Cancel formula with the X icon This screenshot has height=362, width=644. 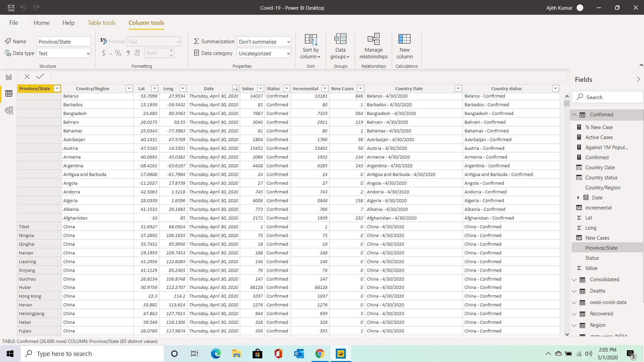tap(27, 77)
